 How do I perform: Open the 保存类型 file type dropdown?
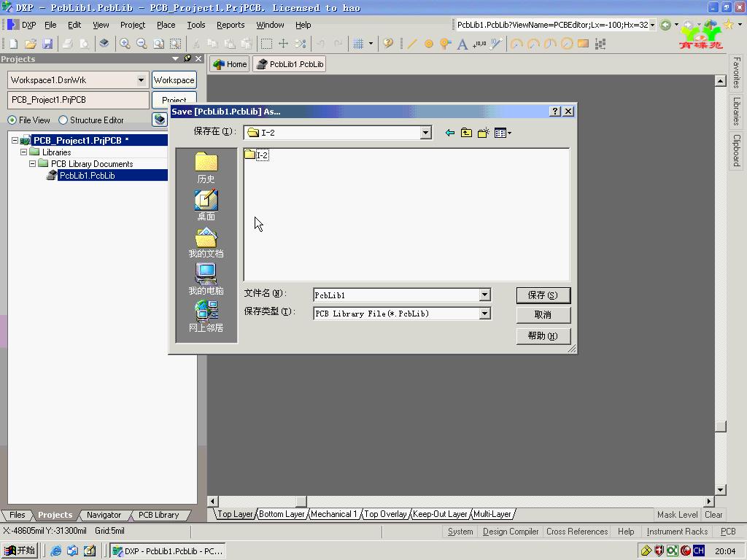click(x=484, y=314)
